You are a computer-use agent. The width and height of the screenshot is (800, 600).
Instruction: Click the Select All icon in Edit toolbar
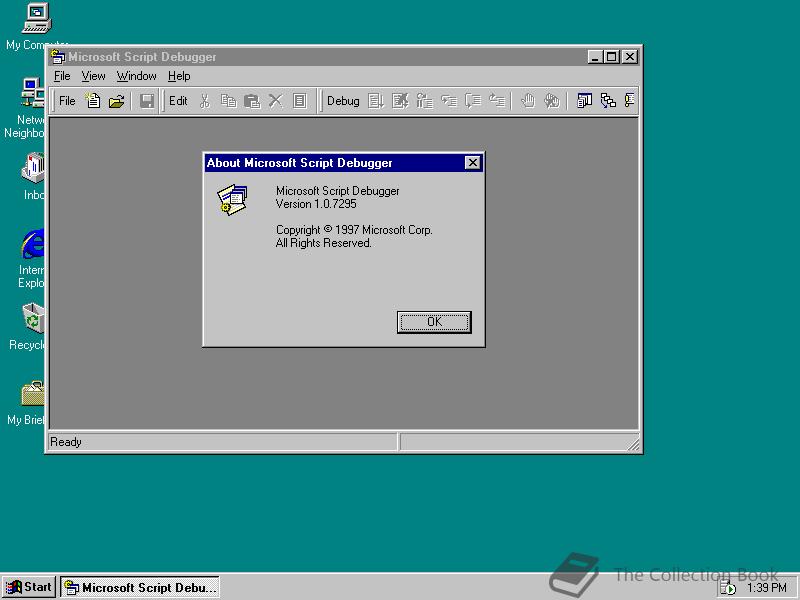coord(299,101)
